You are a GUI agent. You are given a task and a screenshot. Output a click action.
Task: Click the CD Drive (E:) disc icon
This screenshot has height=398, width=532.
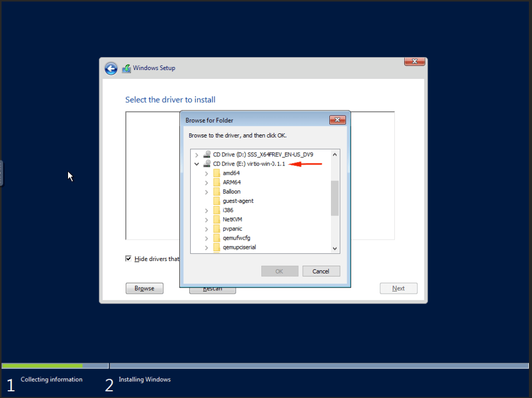206,163
